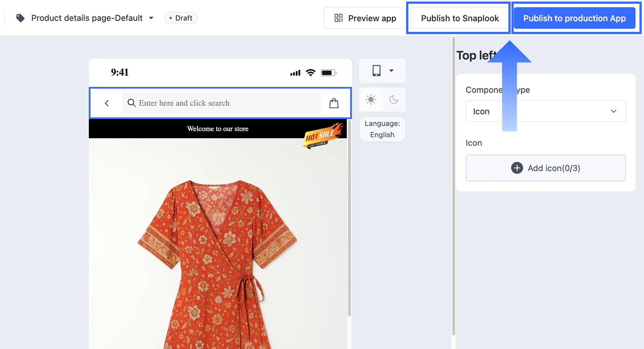Click the HOT SALE badge on product image
The image size is (644, 349).
tap(323, 136)
